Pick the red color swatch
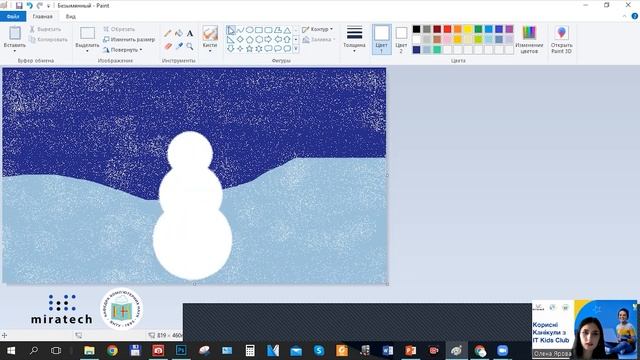 pyautogui.click(x=447, y=29)
